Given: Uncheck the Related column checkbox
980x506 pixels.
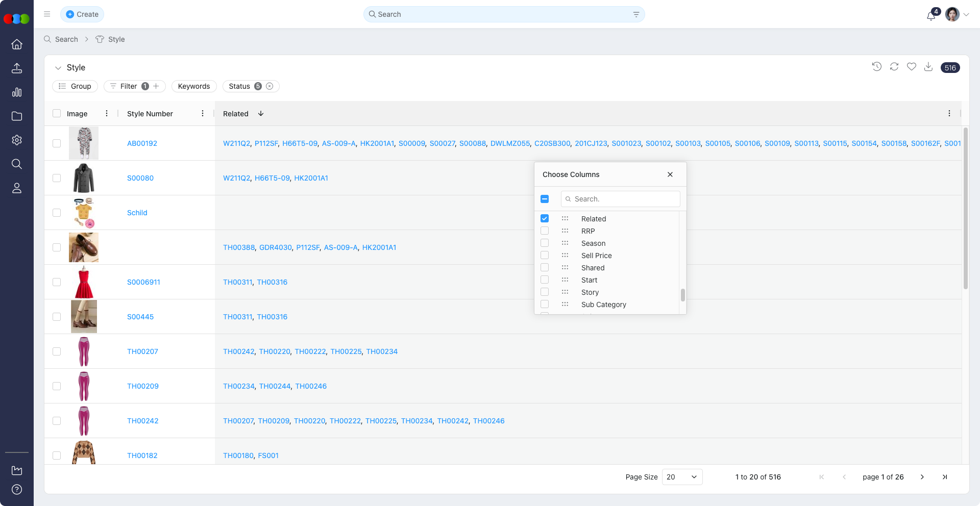Looking at the screenshot, I should [545, 218].
